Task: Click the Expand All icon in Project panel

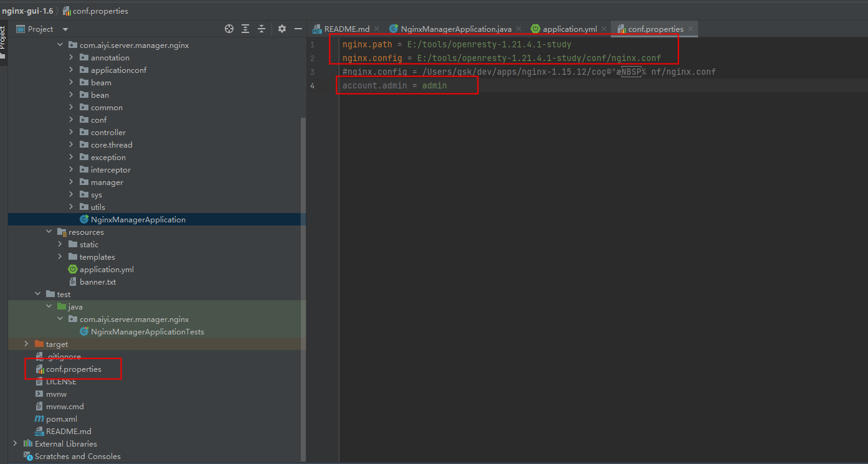Action: point(245,29)
